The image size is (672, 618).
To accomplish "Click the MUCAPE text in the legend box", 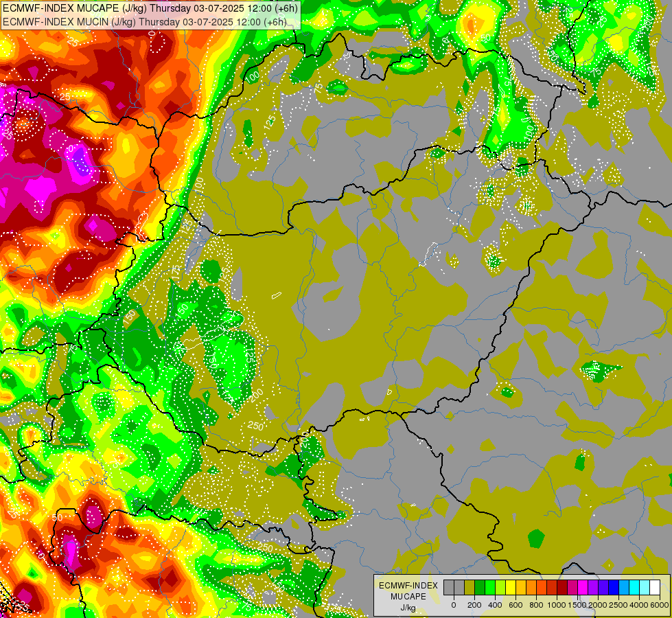I will pos(408,597).
